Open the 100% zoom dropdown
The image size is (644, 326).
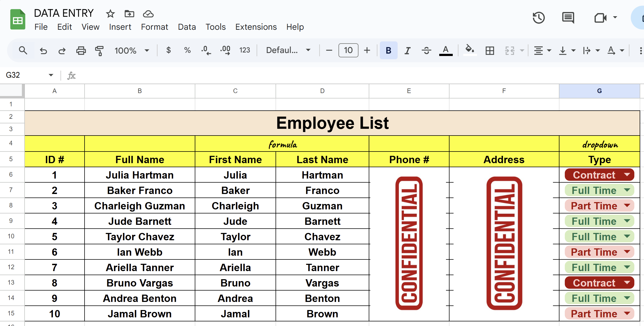coord(132,51)
